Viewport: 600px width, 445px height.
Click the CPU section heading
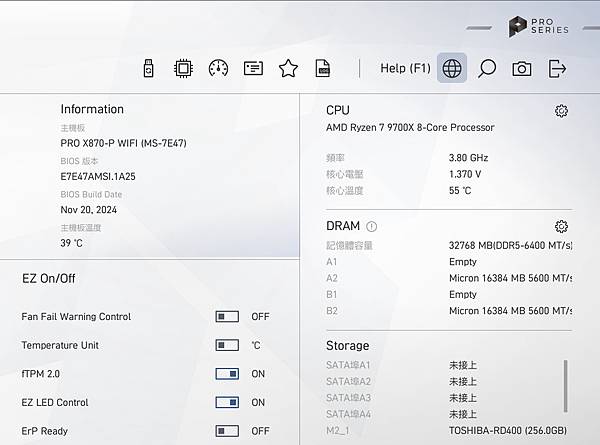(x=338, y=110)
